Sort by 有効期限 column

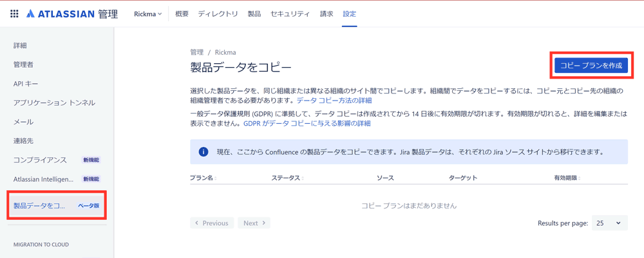click(567, 178)
